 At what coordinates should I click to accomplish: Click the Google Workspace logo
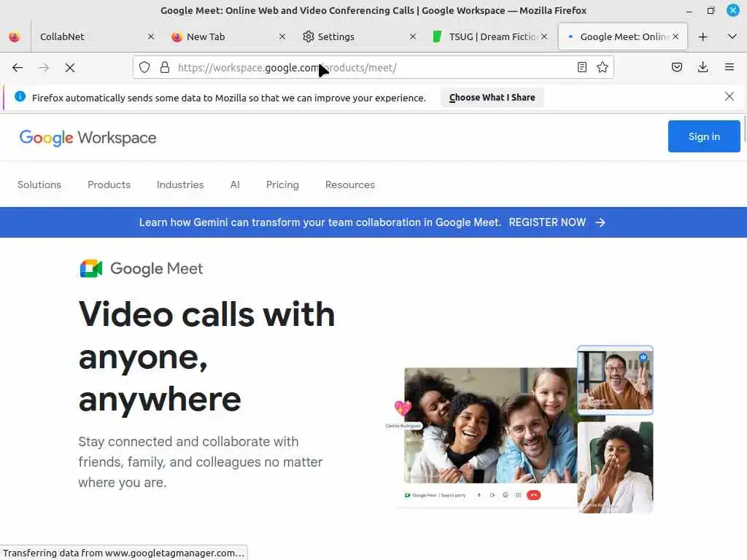(88, 138)
